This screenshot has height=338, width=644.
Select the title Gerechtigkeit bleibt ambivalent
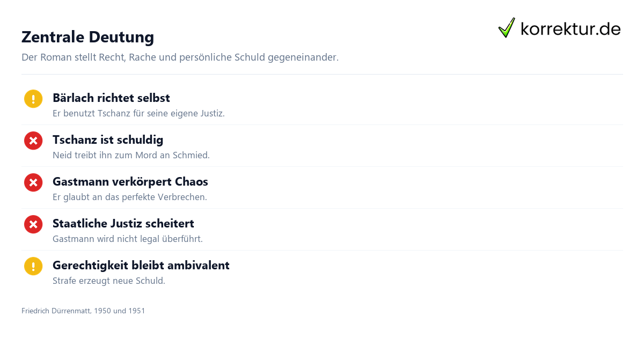(141, 265)
